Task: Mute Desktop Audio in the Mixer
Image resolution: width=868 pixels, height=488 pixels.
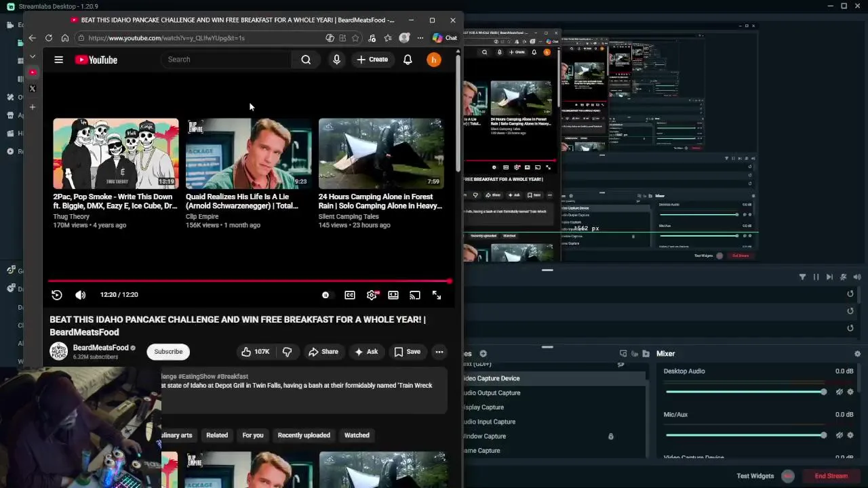Action: (840, 392)
